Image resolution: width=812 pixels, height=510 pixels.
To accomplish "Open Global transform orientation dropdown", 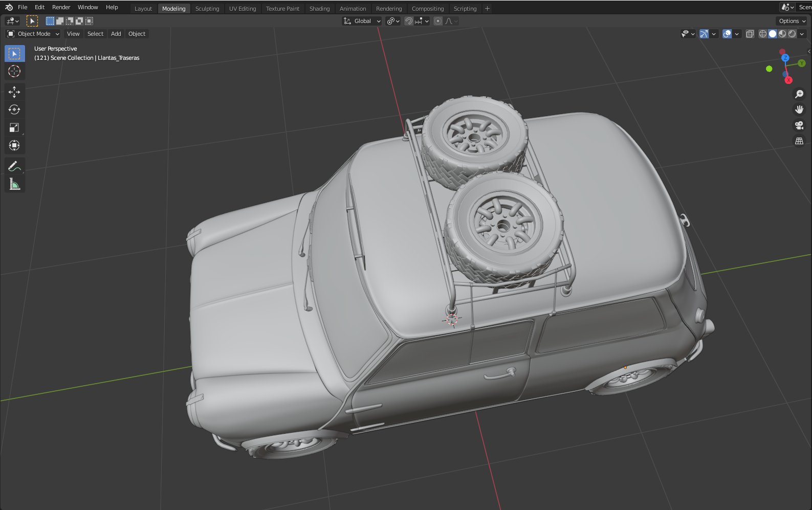I will 362,21.
